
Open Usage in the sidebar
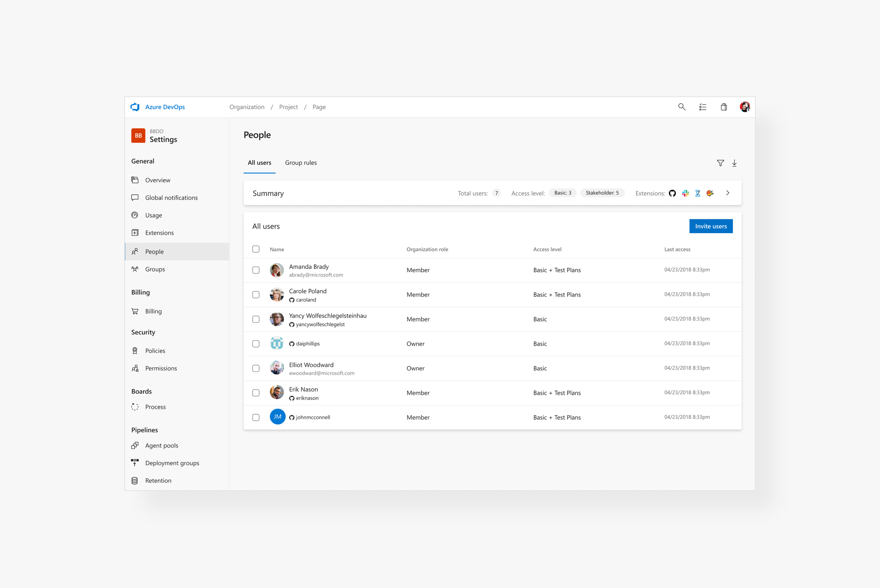(177, 215)
